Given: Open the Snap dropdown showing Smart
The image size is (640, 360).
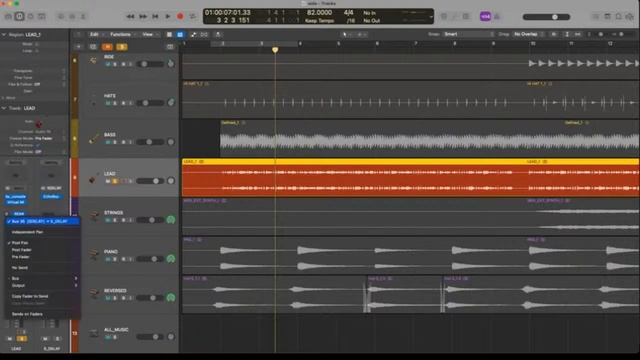Looking at the screenshot, I should tap(469, 34).
